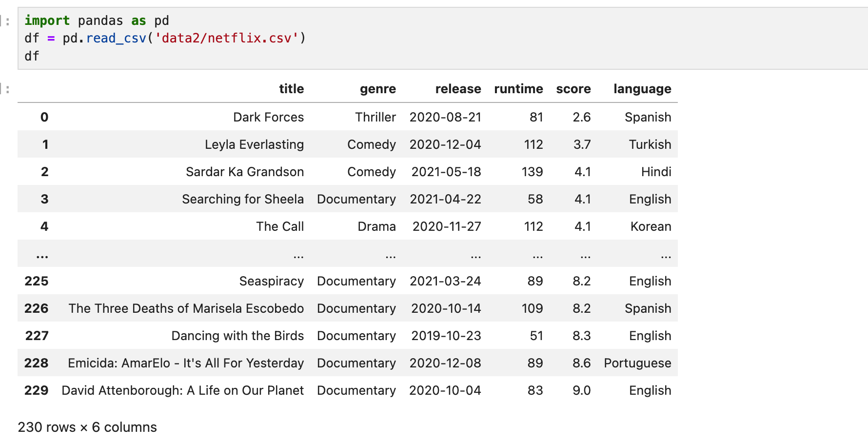The height and width of the screenshot is (445, 868).
Task: Select the 'Sardar Ka Grandson' title cell
Action: tap(245, 172)
